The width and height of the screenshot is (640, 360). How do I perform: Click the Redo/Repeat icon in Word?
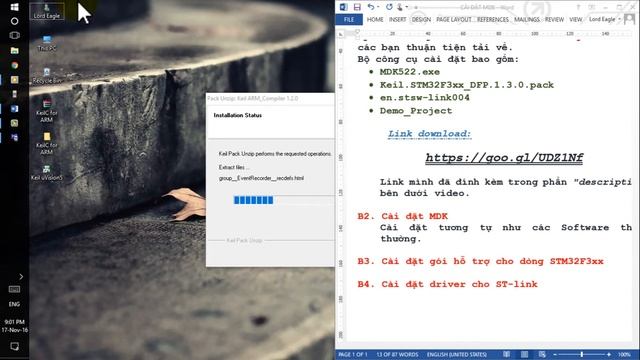389,7
